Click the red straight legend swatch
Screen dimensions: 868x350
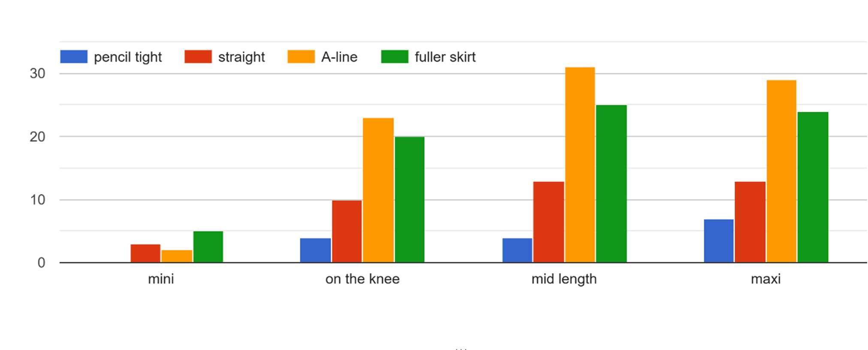click(198, 57)
